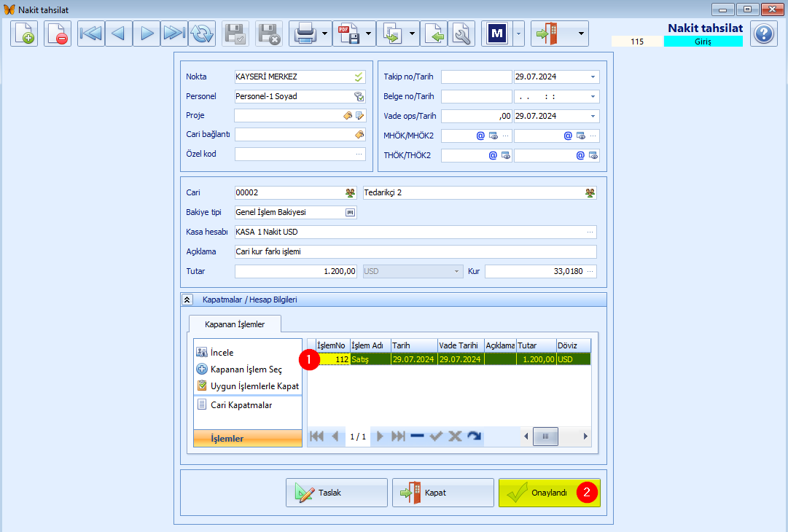Click the Taslak button
Viewport: 788px width, 532px height.
click(x=337, y=493)
